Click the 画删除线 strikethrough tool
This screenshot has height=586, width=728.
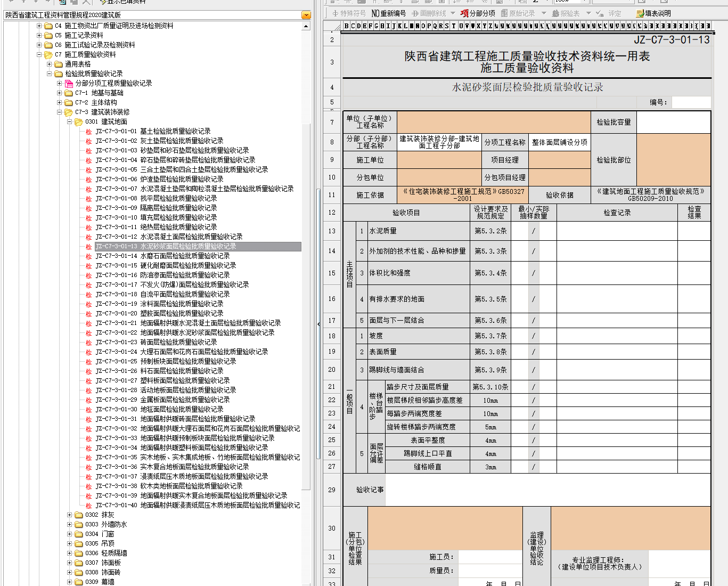[428, 13]
